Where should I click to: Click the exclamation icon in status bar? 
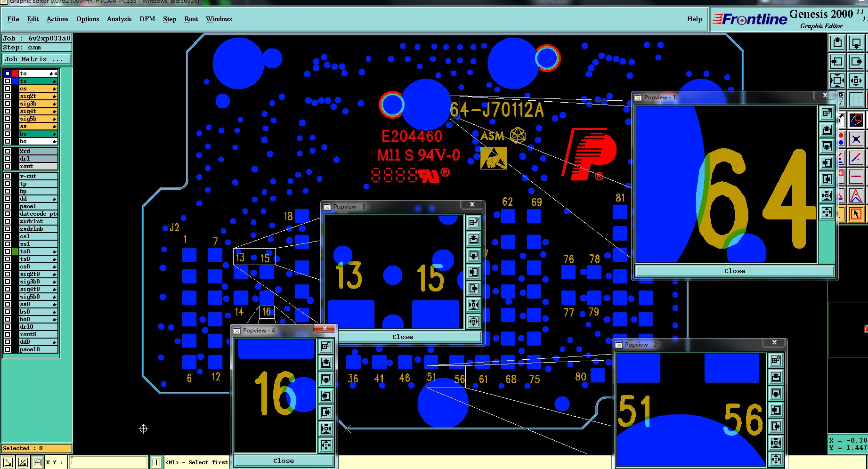(x=156, y=462)
